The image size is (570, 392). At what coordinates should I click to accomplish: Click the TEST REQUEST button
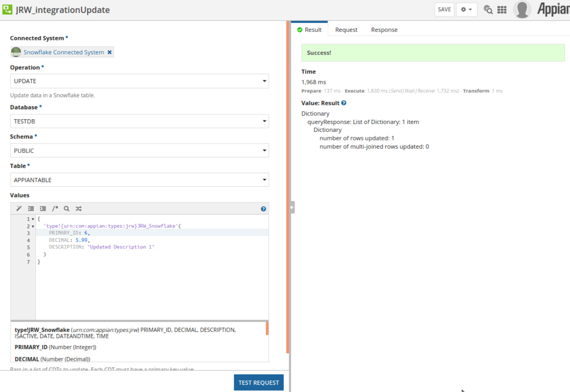(259, 382)
